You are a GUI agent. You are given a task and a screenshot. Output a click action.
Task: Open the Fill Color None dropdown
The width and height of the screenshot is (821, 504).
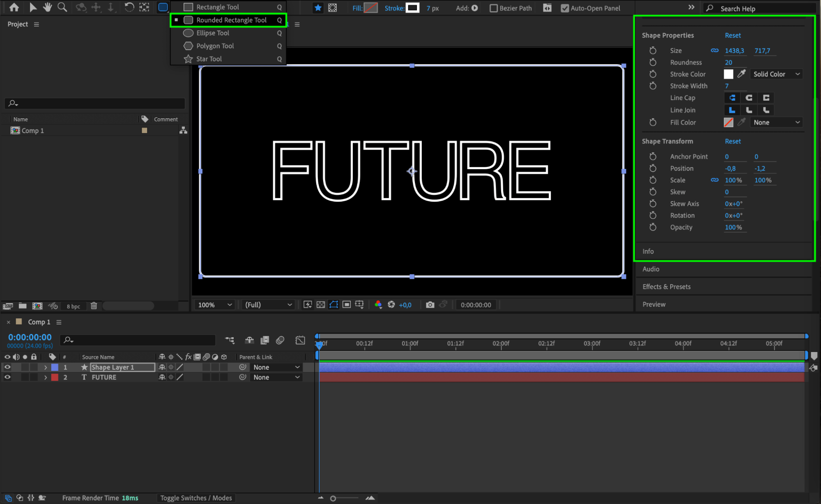tap(776, 122)
